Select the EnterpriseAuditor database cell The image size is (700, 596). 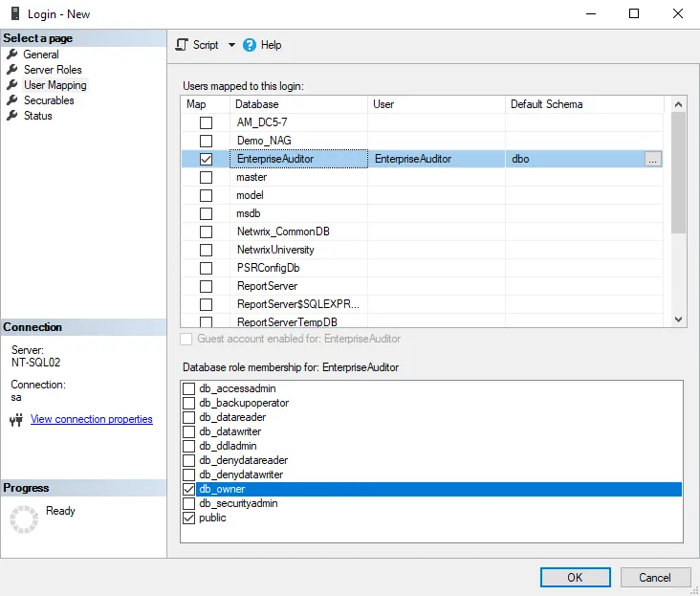click(x=298, y=159)
